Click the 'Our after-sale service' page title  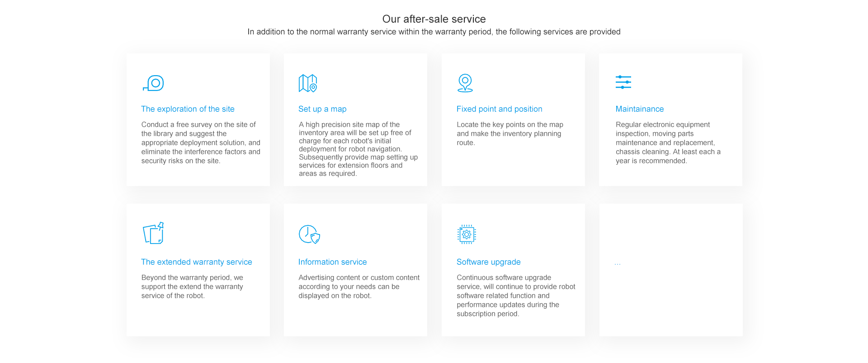click(x=434, y=19)
